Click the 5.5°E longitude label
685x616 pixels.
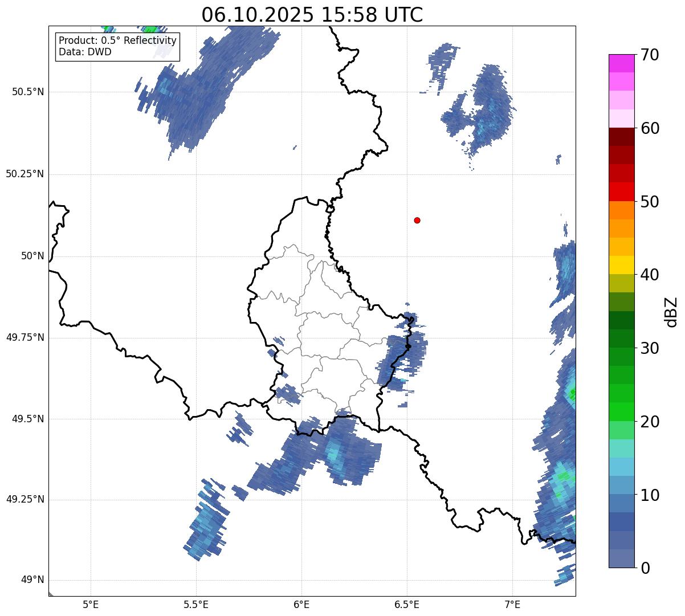tap(196, 604)
